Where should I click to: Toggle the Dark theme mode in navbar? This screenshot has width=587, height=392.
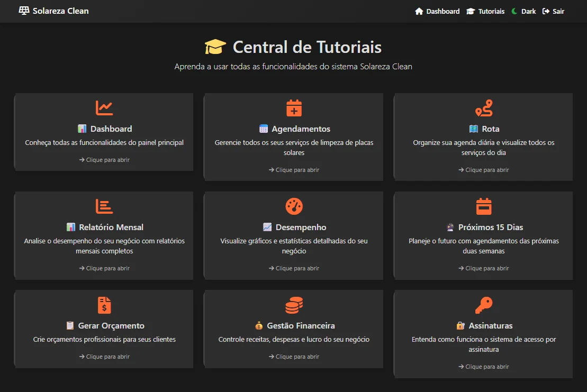click(523, 11)
